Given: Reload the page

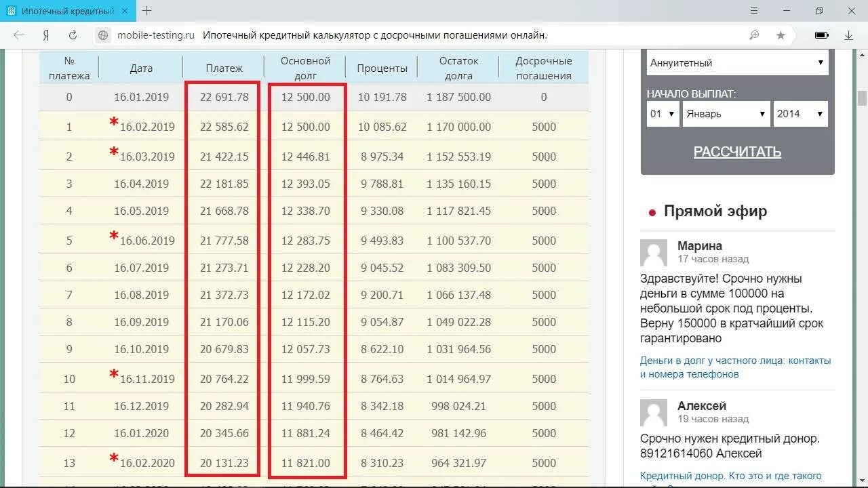Looking at the screenshot, I should point(73,35).
